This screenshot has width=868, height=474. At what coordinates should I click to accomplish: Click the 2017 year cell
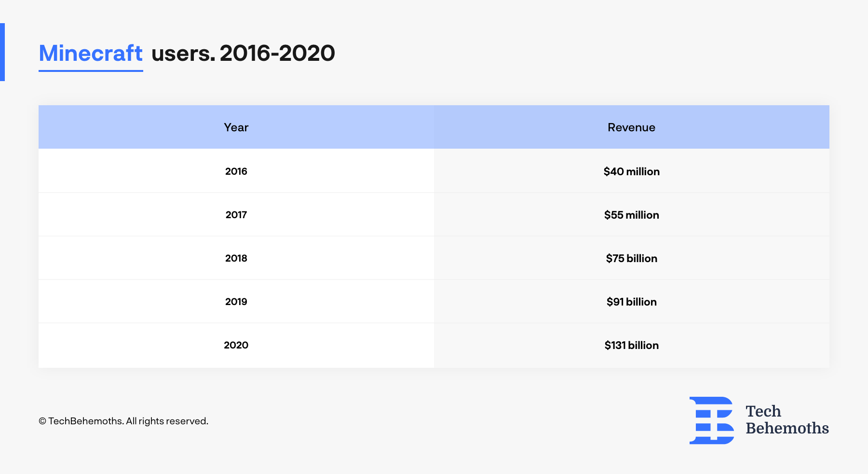pyautogui.click(x=236, y=215)
